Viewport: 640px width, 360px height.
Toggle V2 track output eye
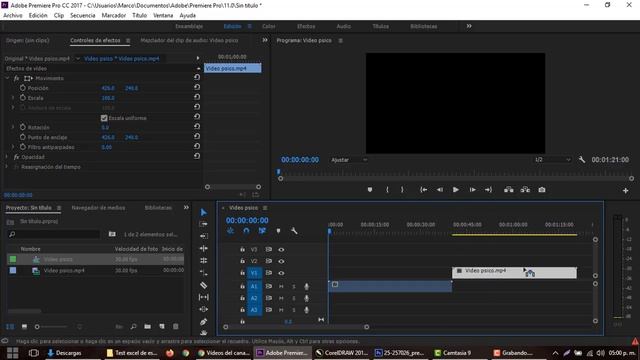point(281,261)
